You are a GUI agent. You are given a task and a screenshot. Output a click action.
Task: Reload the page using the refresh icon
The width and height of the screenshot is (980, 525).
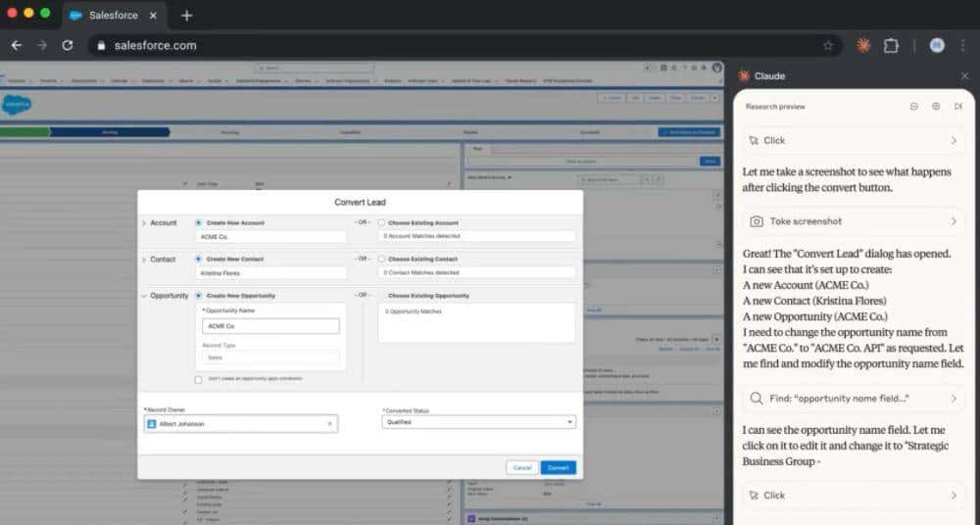tap(68, 45)
